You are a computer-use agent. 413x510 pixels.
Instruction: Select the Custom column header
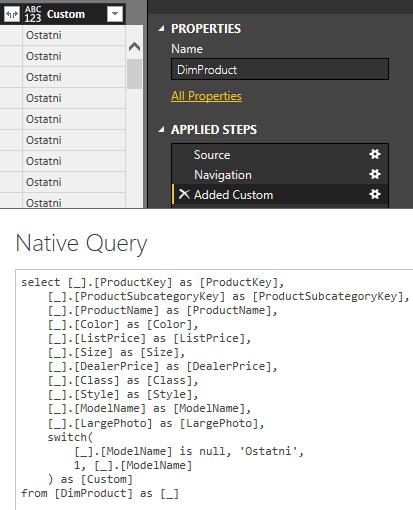(66, 14)
